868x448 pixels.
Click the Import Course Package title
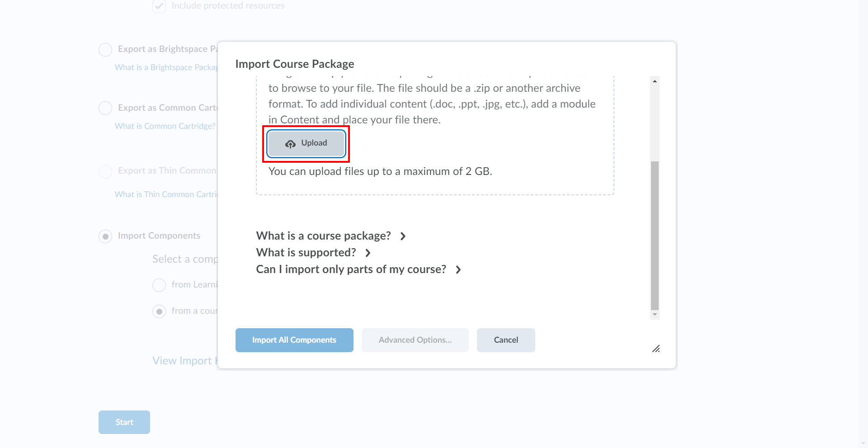tap(295, 64)
